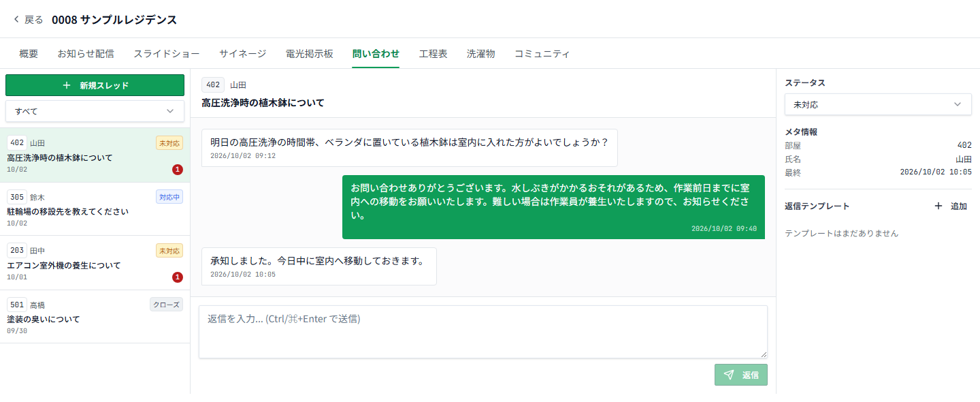Click the 未対応 tag on 田中 thread
This screenshot has height=402, width=980.
point(169,251)
